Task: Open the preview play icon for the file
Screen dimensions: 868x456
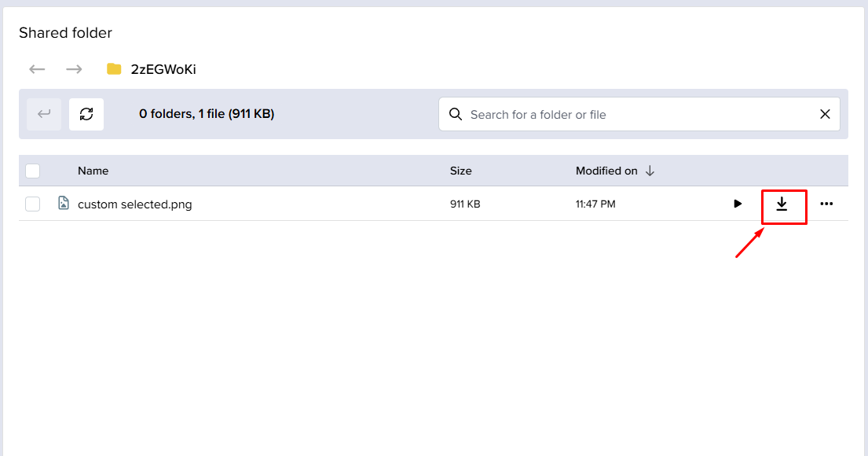Action: point(738,204)
